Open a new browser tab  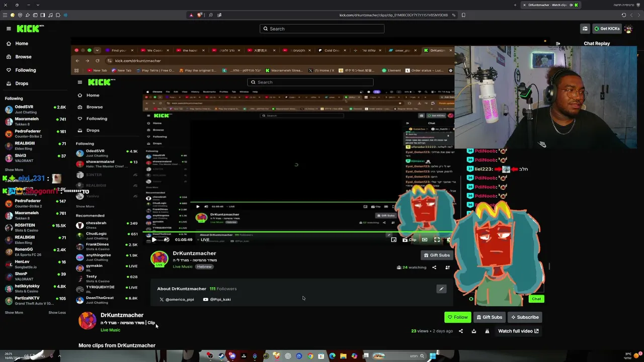coord(515,5)
